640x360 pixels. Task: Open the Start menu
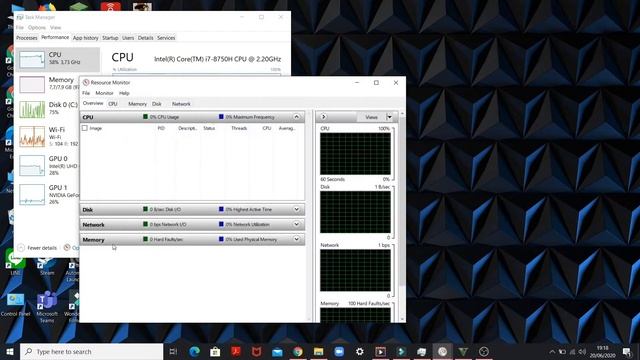coord(10,351)
